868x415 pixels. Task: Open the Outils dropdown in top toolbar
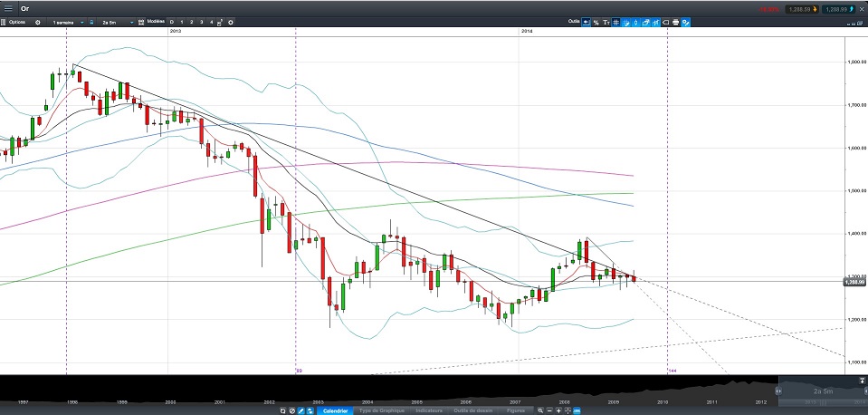[x=574, y=21]
